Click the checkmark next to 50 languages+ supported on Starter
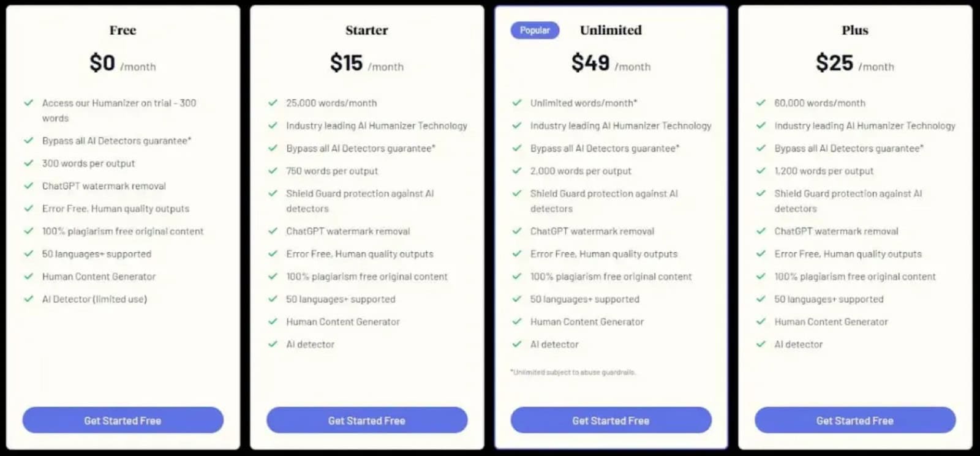The height and width of the screenshot is (456, 980). pos(272,299)
